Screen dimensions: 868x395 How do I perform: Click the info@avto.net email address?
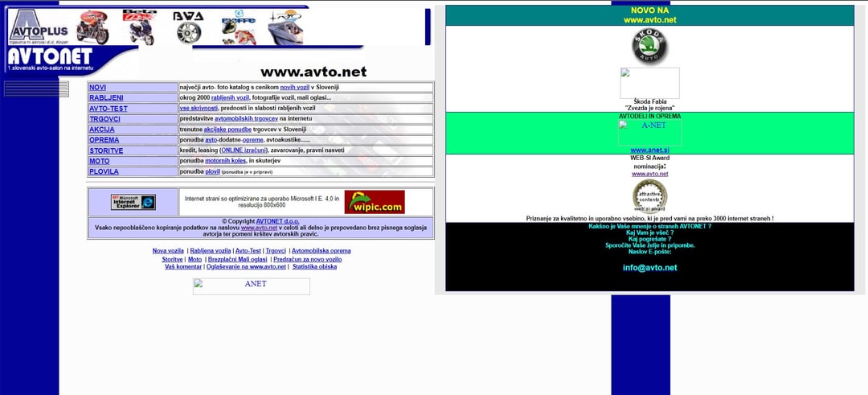650,268
